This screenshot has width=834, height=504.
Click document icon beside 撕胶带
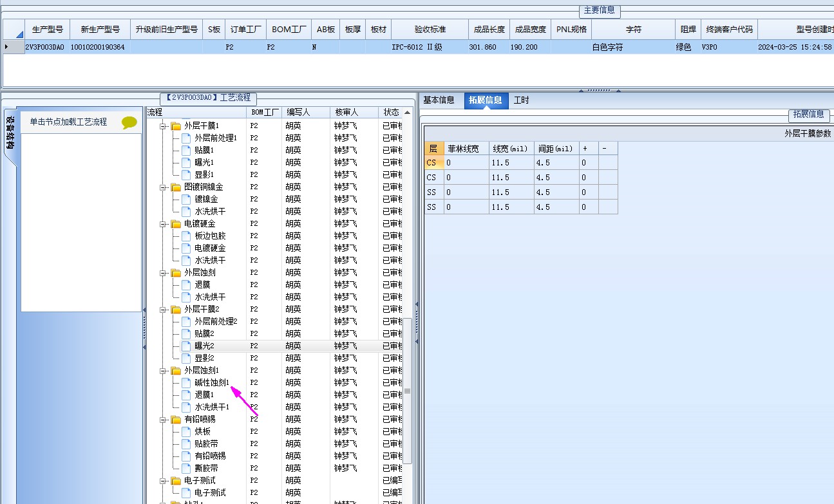186,468
